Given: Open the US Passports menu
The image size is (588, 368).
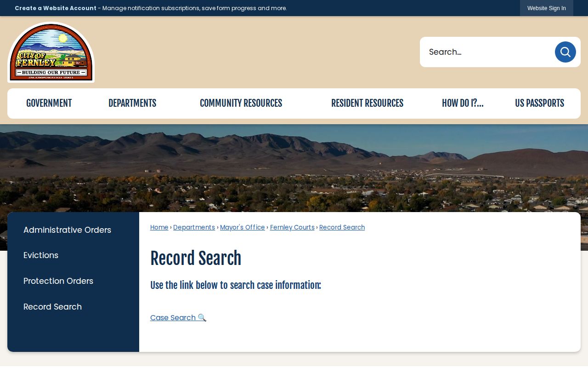Looking at the screenshot, I should coord(539,103).
